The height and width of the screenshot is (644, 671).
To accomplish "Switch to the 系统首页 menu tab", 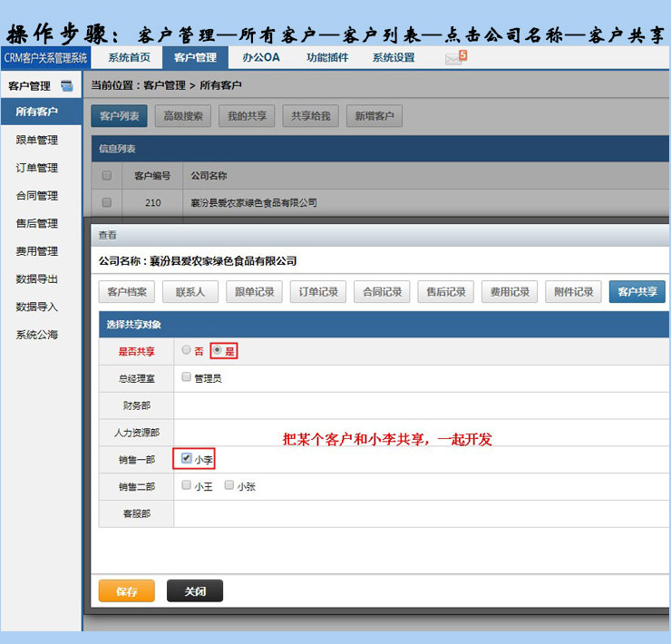I will pyautogui.click(x=129, y=58).
